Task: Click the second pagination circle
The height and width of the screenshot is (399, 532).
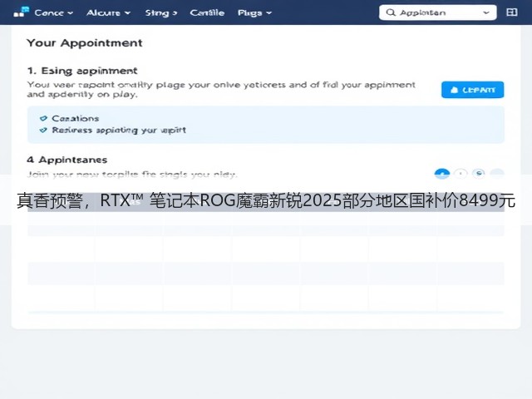Action: [461, 174]
